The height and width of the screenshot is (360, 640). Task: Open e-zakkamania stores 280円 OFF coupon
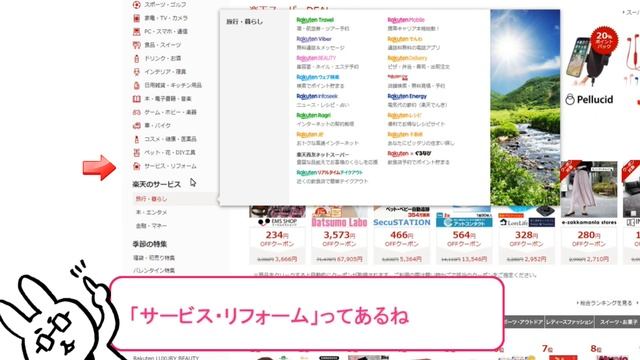point(589,212)
